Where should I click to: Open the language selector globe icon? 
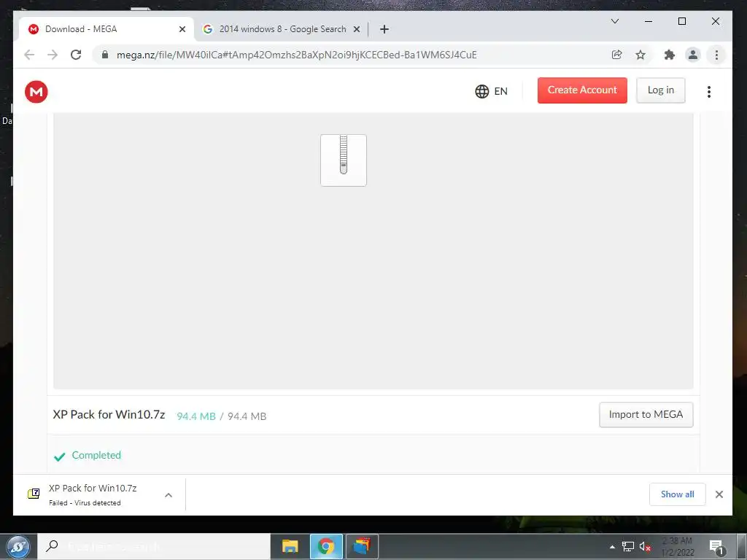481,91
